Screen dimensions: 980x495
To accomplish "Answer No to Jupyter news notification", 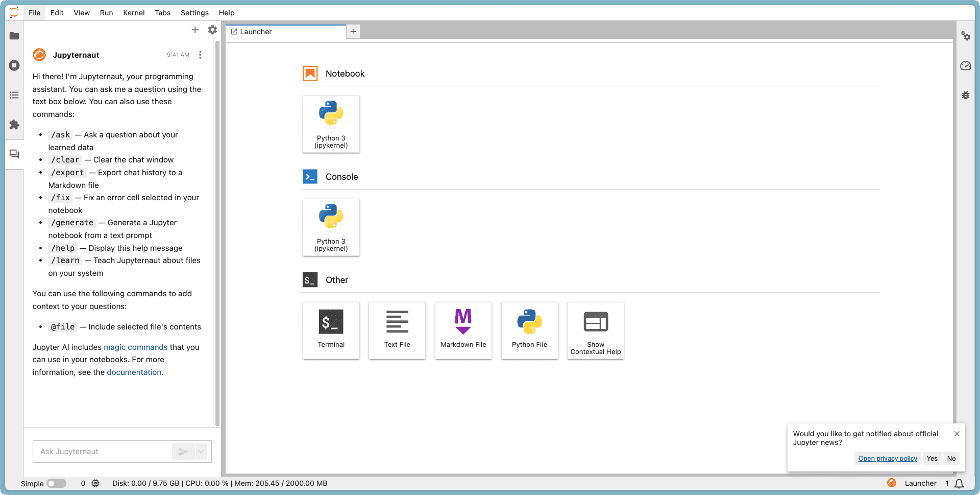I will pos(951,458).
